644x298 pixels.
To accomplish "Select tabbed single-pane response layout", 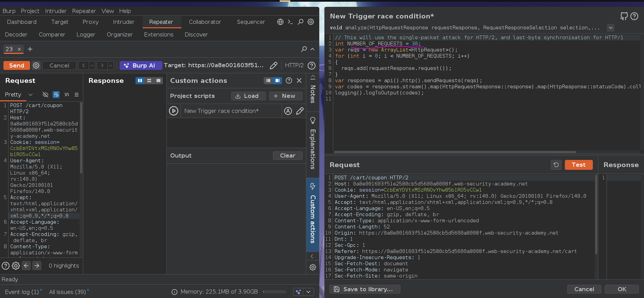I will [x=158, y=80].
